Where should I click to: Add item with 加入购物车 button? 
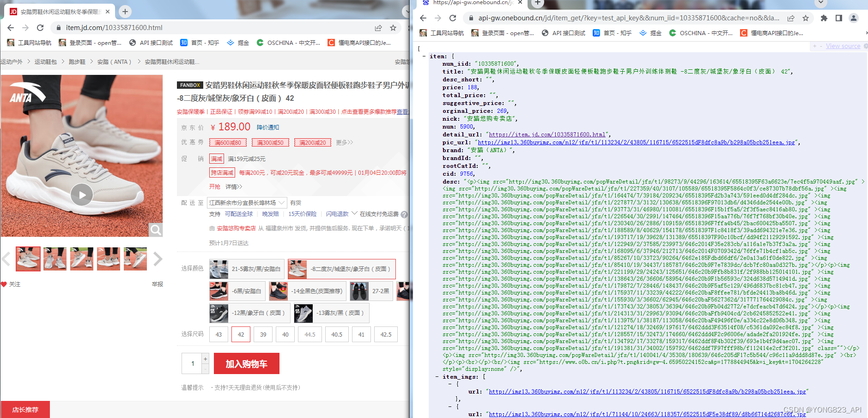point(247,363)
